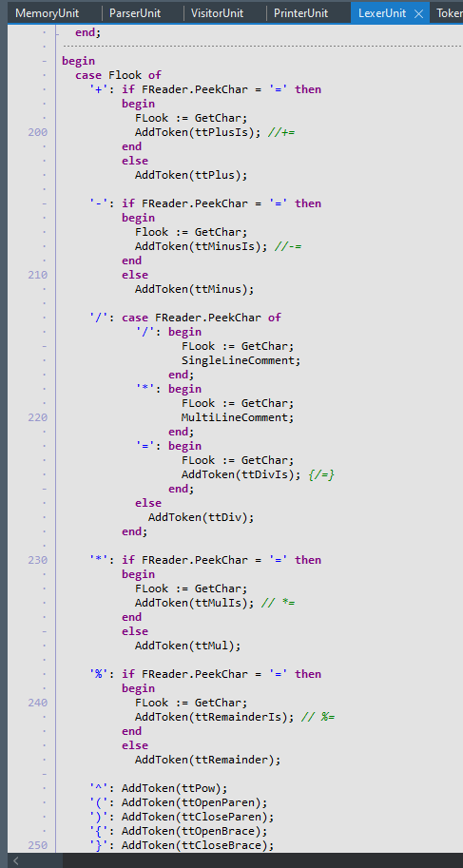Click the //-= comment
The image size is (463, 868).
(x=288, y=246)
